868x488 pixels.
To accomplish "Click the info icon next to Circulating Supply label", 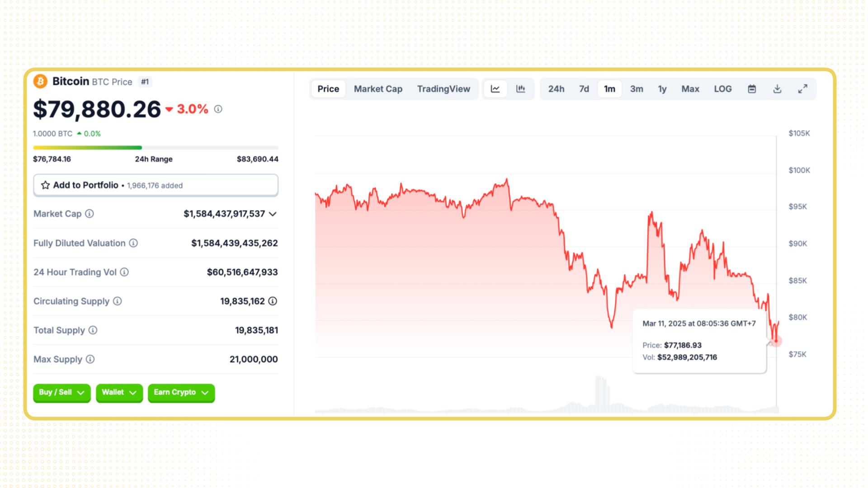I will [118, 301].
